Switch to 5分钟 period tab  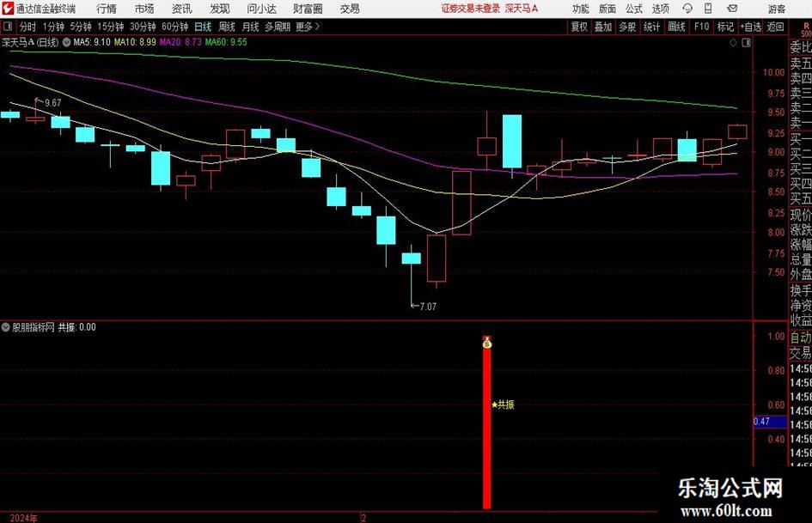(x=80, y=27)
